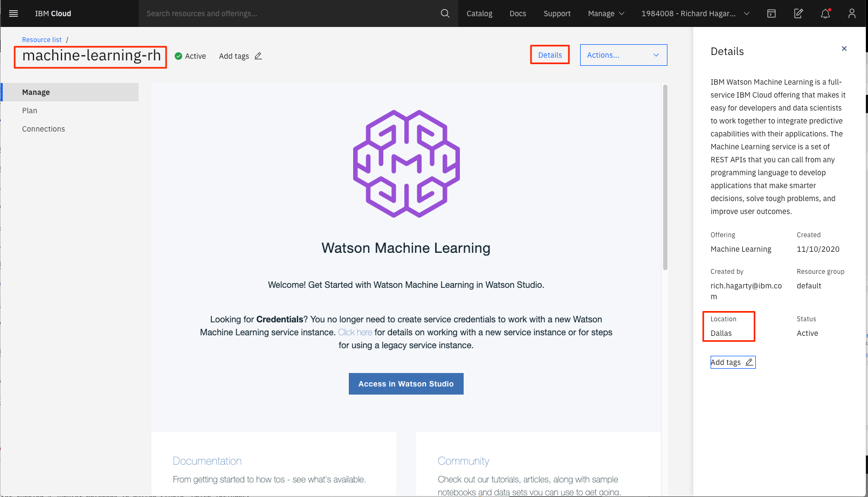Open Support in the top navigation
This screenshot has height=497, width=868.
pos(557,13)
